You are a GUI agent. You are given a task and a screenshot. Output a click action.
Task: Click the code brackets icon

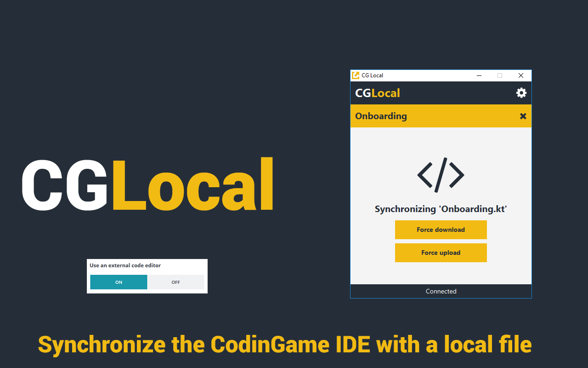(x=441, y=175)
